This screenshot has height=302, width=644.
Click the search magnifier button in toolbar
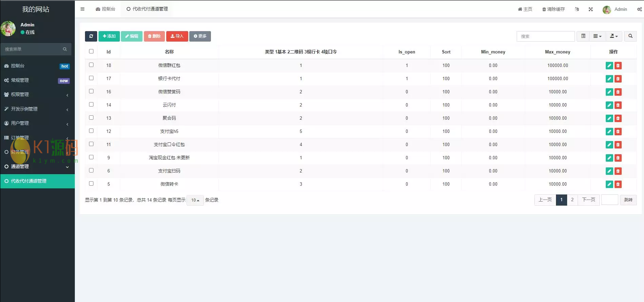click(630, 36)
